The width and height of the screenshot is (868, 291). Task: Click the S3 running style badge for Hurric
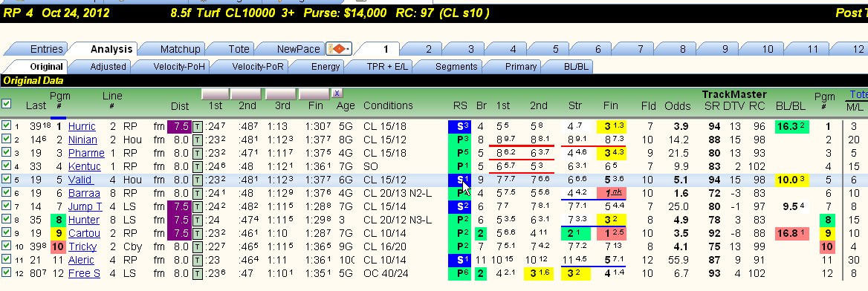click(459, 127)
